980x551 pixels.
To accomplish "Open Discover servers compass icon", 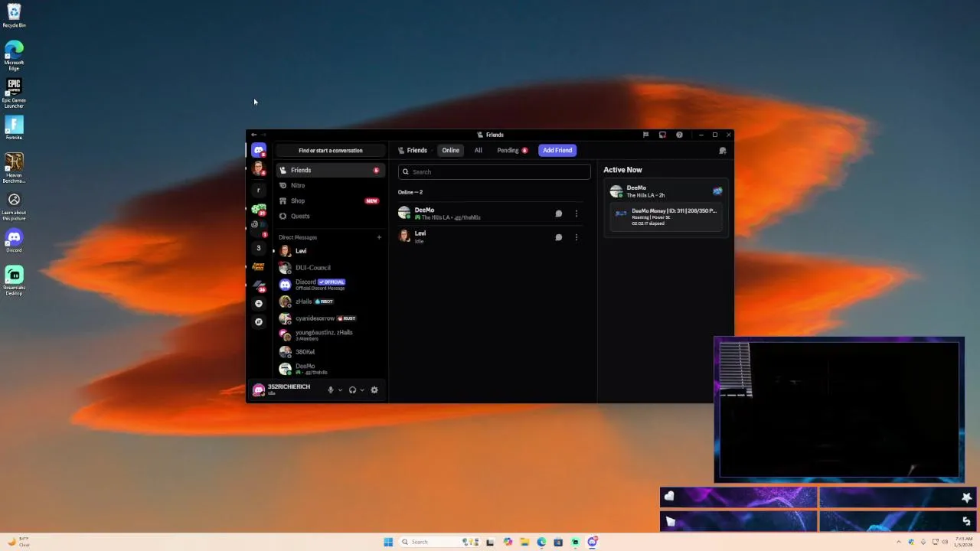I will [259, 322].
